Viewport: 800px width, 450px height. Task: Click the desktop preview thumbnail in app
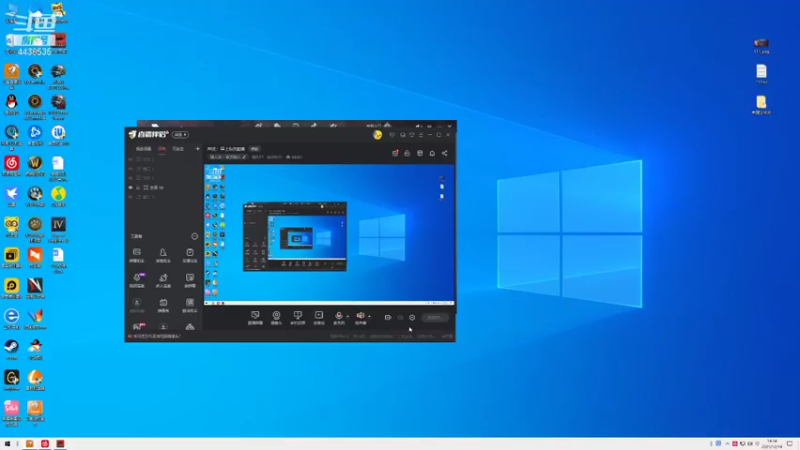click(329, 235)
